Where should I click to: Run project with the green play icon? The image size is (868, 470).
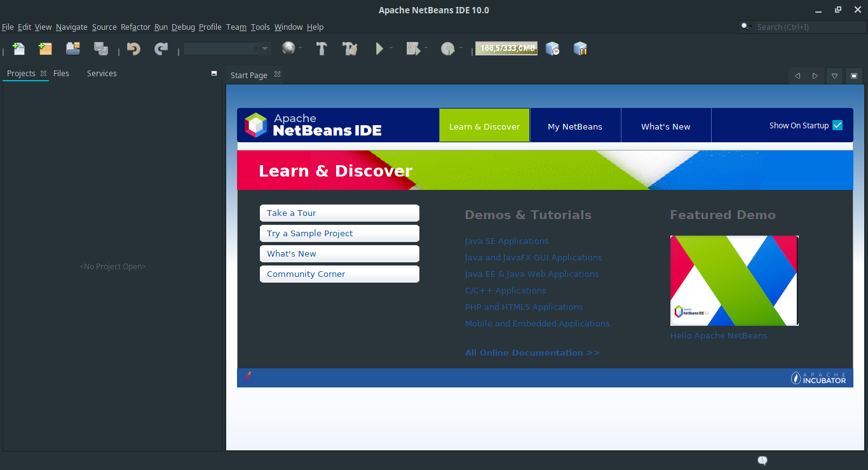pos(379,49)
